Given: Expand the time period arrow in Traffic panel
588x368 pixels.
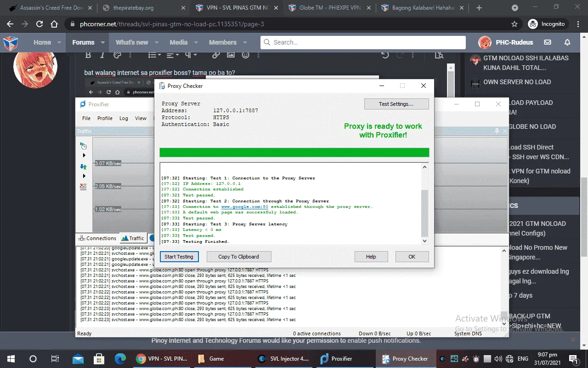Looking at the screenshot, I should 84,155.
